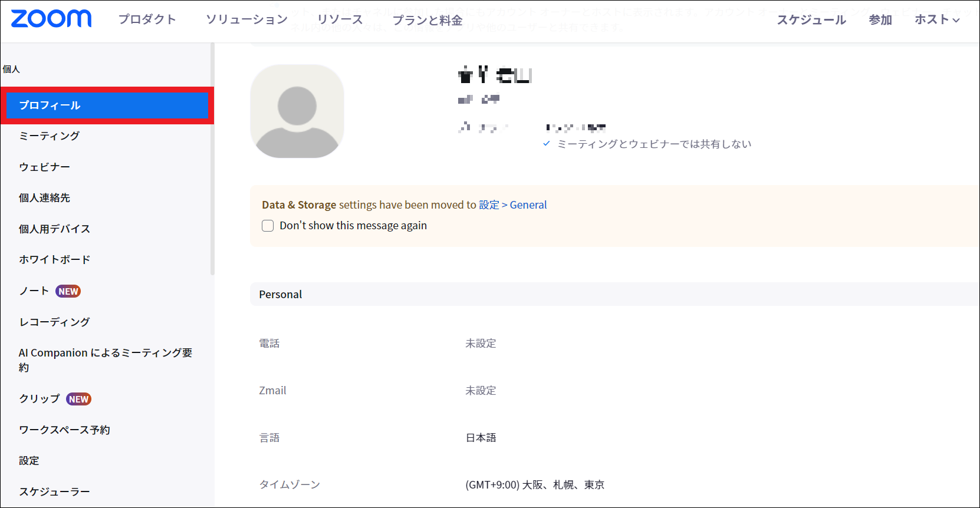Image resolution: width=980 pixels, height=508 pixels.
Task: Open the ソリューション menu
Action: pyautogui.click(x=246, y=19)
